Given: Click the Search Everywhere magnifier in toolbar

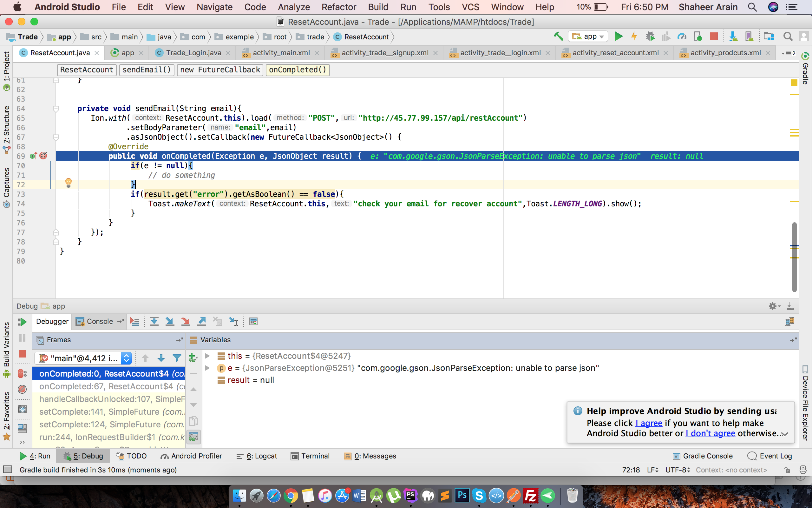Looking at the screenshot, I should pos(788,36).
